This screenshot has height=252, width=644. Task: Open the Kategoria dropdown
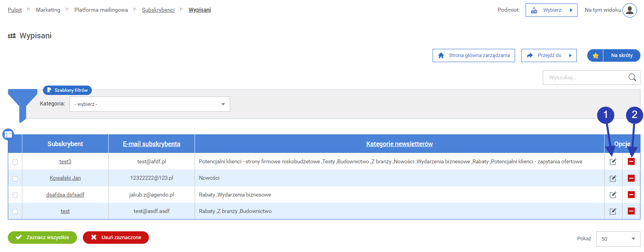pyautogui.click(x=150, y=104)
